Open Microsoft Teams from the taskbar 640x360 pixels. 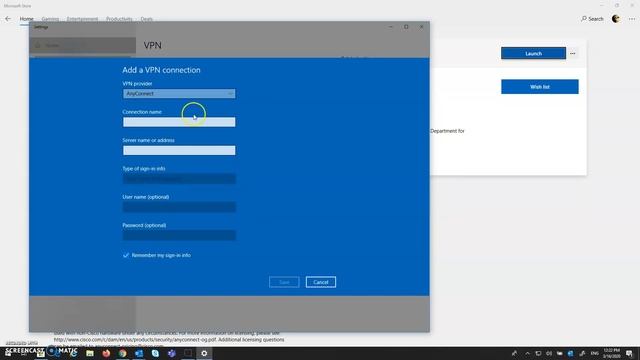click(x=171, y=353)
